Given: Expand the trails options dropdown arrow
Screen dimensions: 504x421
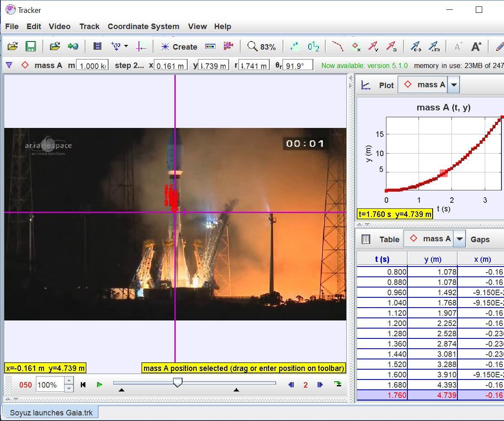Looking at the screenshot, I should 126,47.
